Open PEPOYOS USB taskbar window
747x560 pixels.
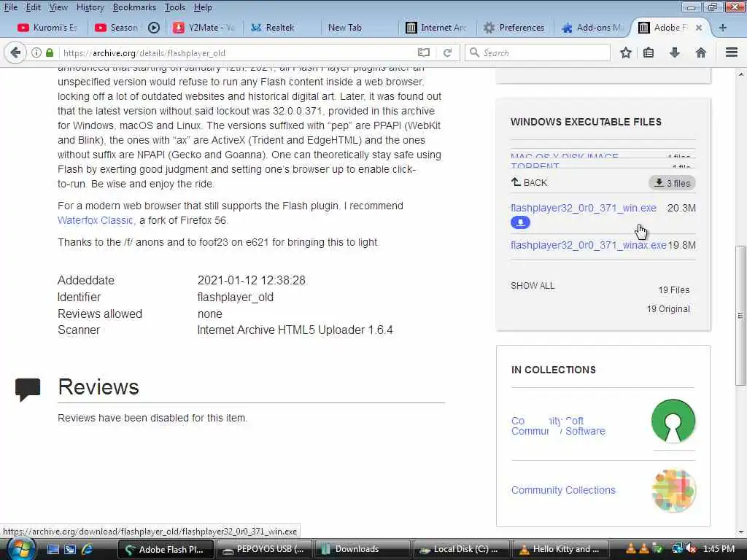pos(264,549)
